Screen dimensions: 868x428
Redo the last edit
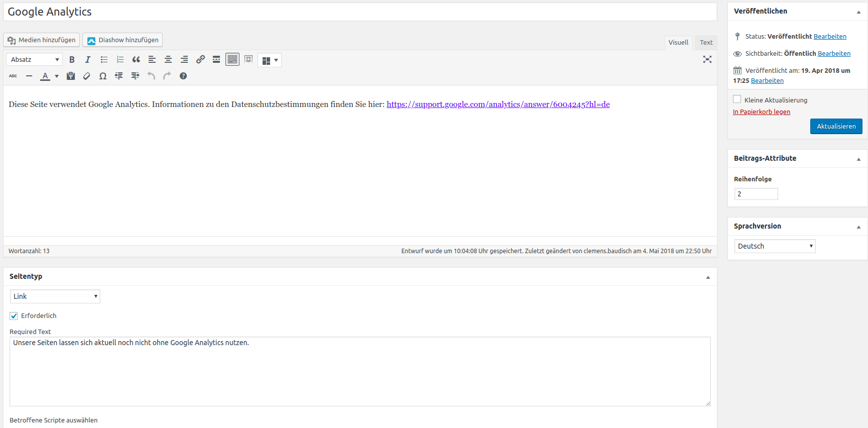tap(167, 76)
